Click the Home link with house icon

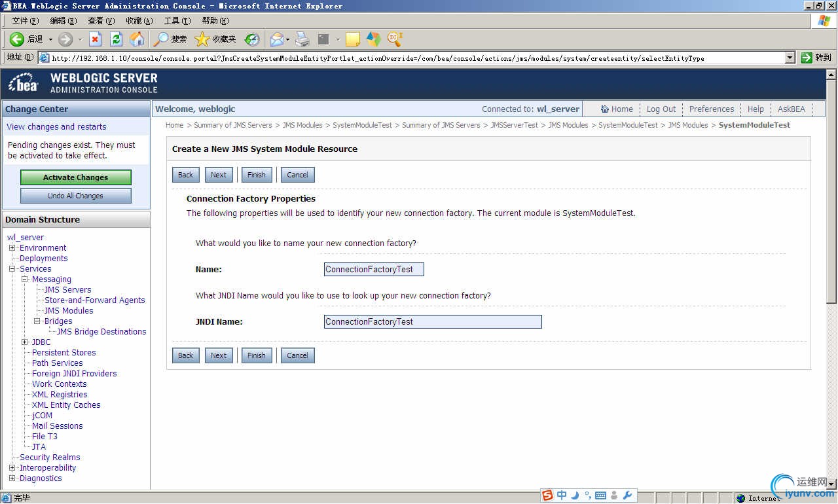(x=617, y=109)
